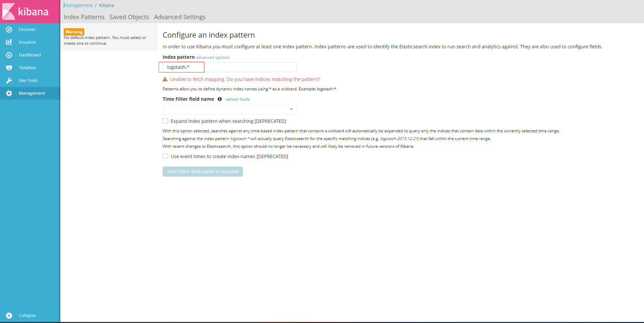The height and width of the screenshot is (323, 644).
Task: Click the Collapse label in sidebar
Action: [27, 316]
